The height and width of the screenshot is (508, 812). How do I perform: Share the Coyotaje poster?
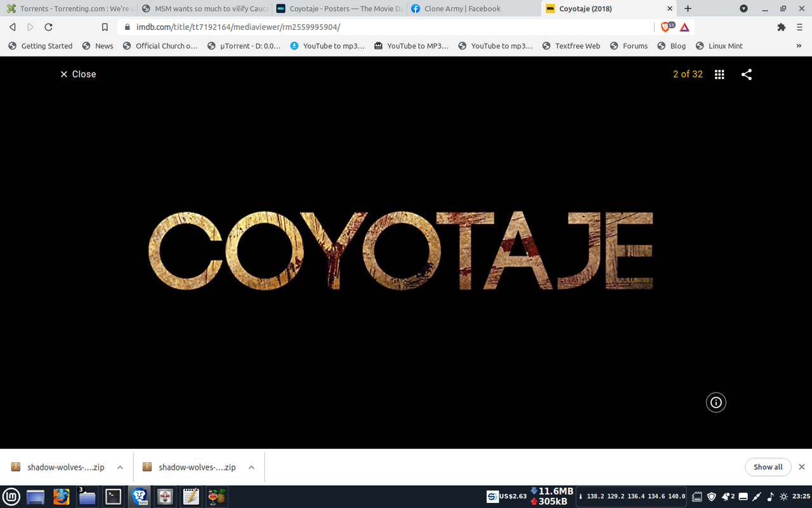(746, 74)
